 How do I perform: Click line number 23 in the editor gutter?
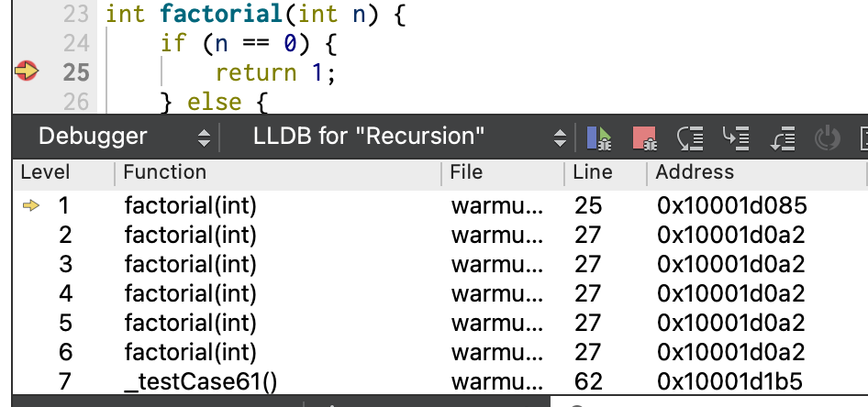click(x=76, y=15)
